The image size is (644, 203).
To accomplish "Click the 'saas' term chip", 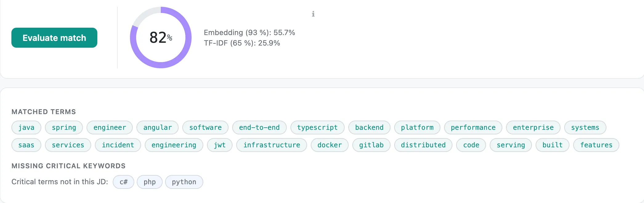I will click(x=26, y=145).
